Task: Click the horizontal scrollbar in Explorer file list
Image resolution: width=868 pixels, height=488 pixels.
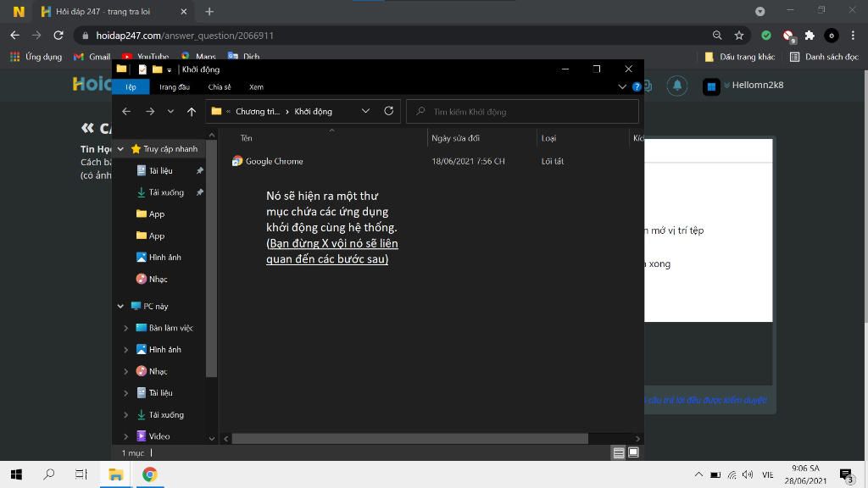Action: 409,439
